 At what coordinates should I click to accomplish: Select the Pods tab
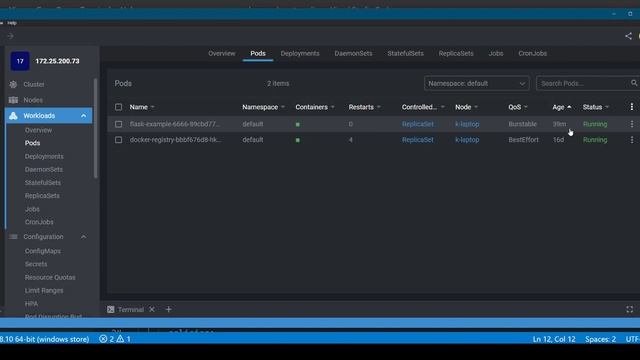[x=258, y=53]
